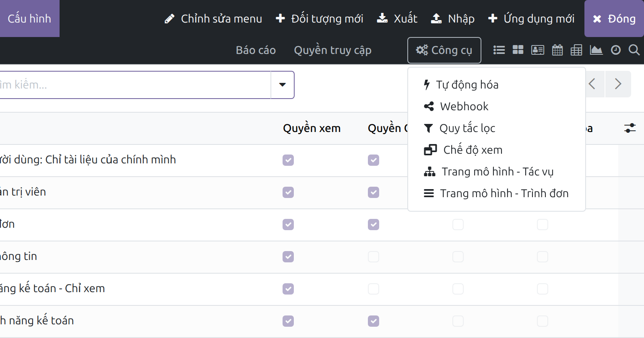644x338 pixels.
Task: Click the Xuất export button
Action: [x=397, y=19]
